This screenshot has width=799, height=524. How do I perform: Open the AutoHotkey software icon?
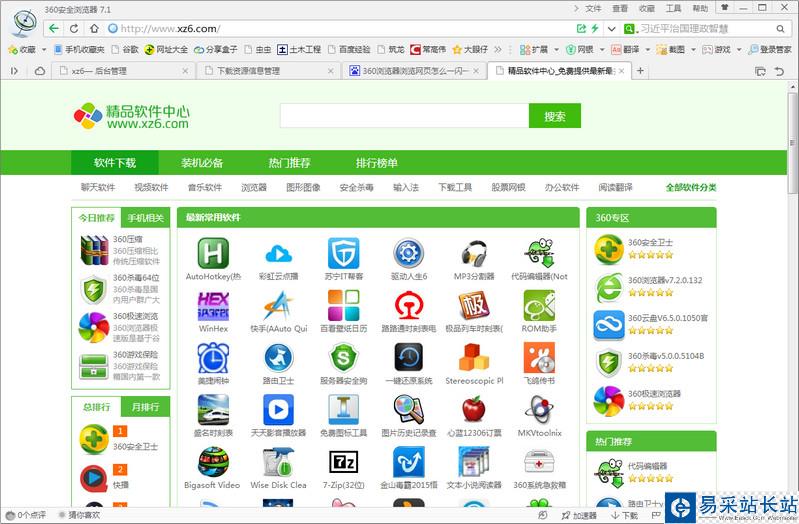point(213,253)
